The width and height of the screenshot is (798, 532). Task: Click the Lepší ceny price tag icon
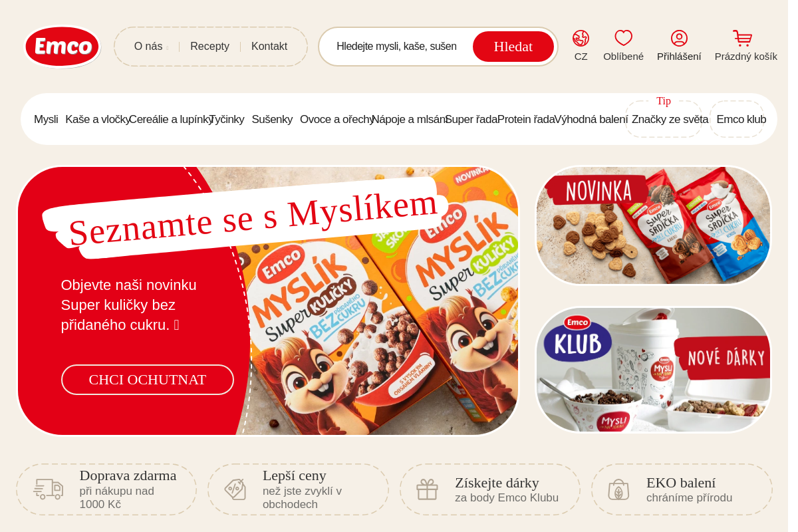pos(235,489)
